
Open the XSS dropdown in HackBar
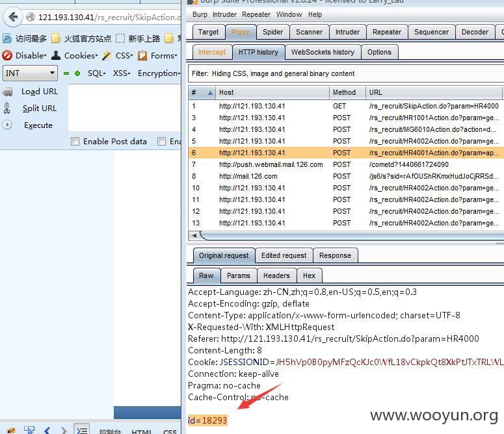click(x=122, y=73)
